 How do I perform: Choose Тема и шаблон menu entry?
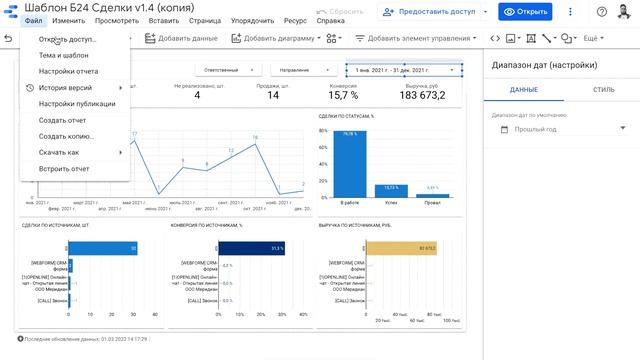(x=75, y=55)
